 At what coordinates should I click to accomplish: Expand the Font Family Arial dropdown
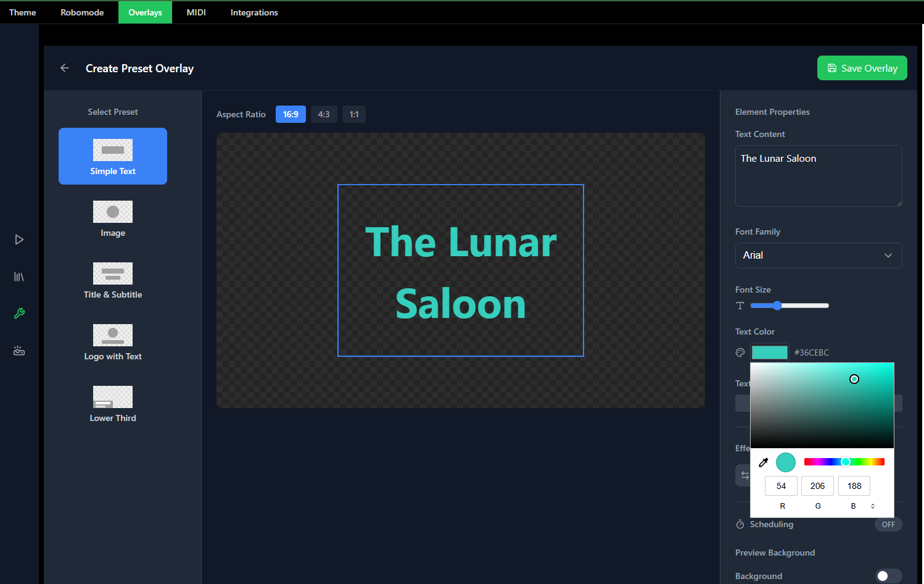click(818, 256)
